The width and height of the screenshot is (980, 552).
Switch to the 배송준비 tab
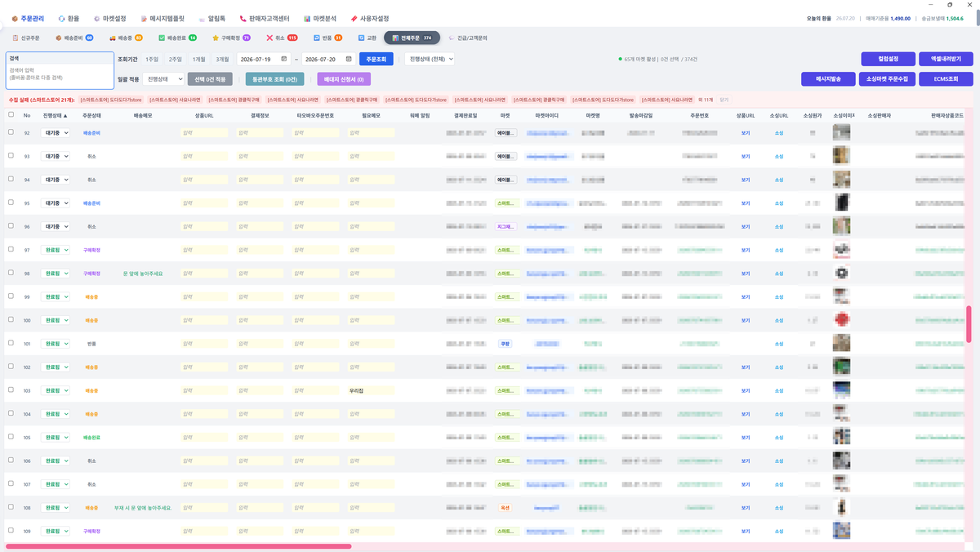(74, 38)
